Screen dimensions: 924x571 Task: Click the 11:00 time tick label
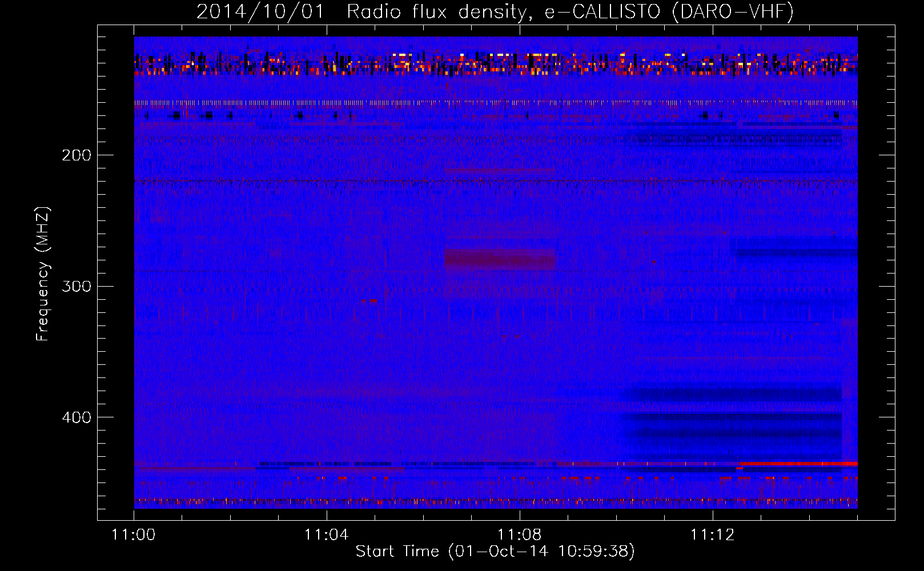pos(134,535)
